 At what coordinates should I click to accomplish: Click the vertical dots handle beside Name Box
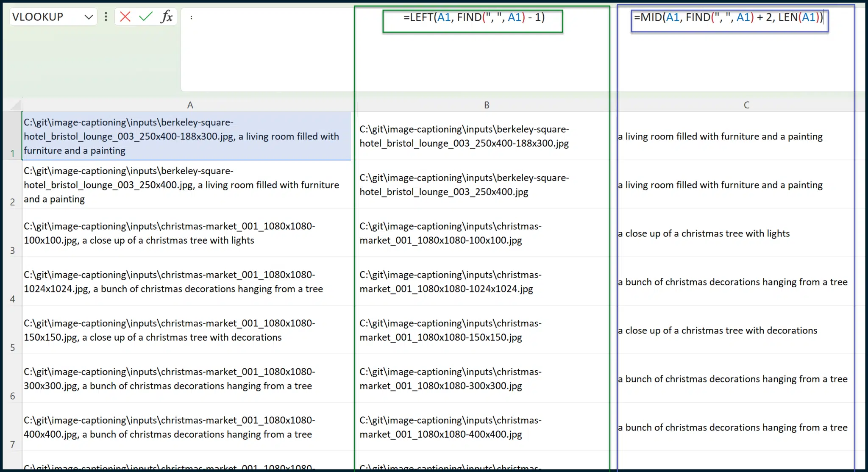pos(106,17)
